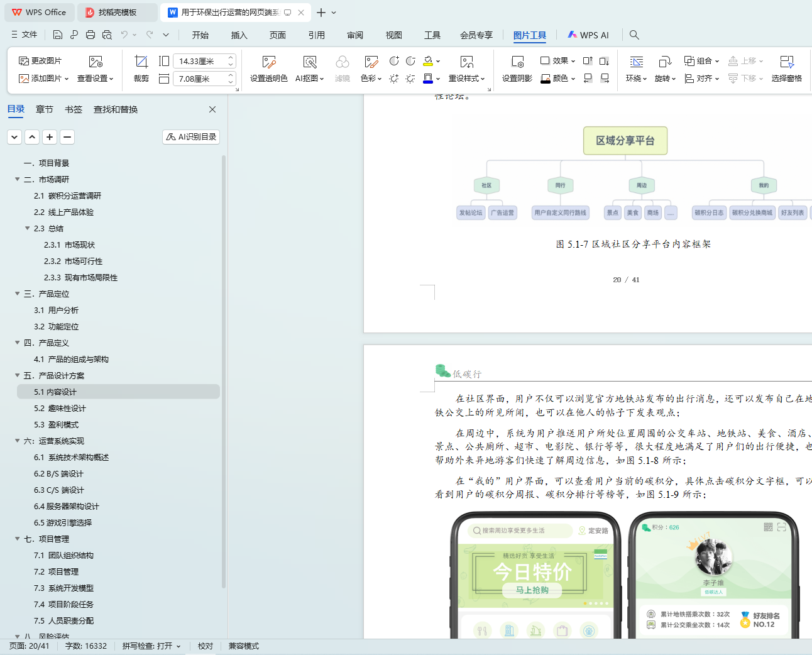Click the outline plus expand button
This screenshot has height=655, width=812.
point(50,137)
